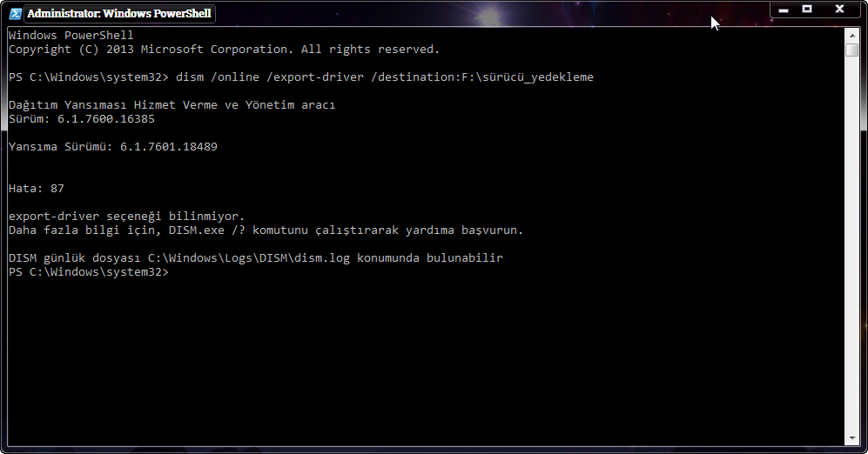Click the export-driver seçeneği bilinmiyor message

(x=127, y=217)
